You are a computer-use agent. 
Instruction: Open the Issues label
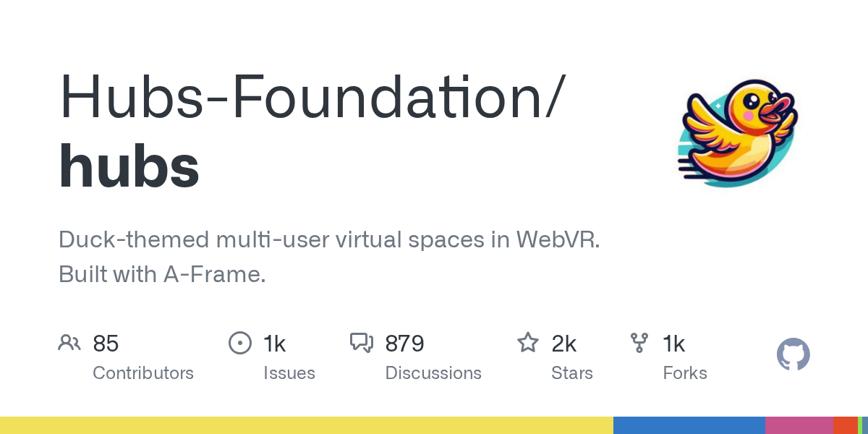289,373
